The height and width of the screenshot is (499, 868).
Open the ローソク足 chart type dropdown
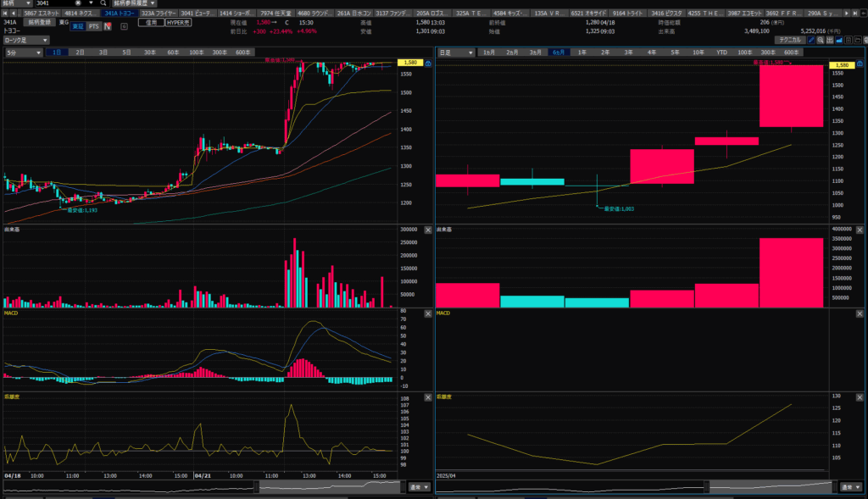point(26,40)
